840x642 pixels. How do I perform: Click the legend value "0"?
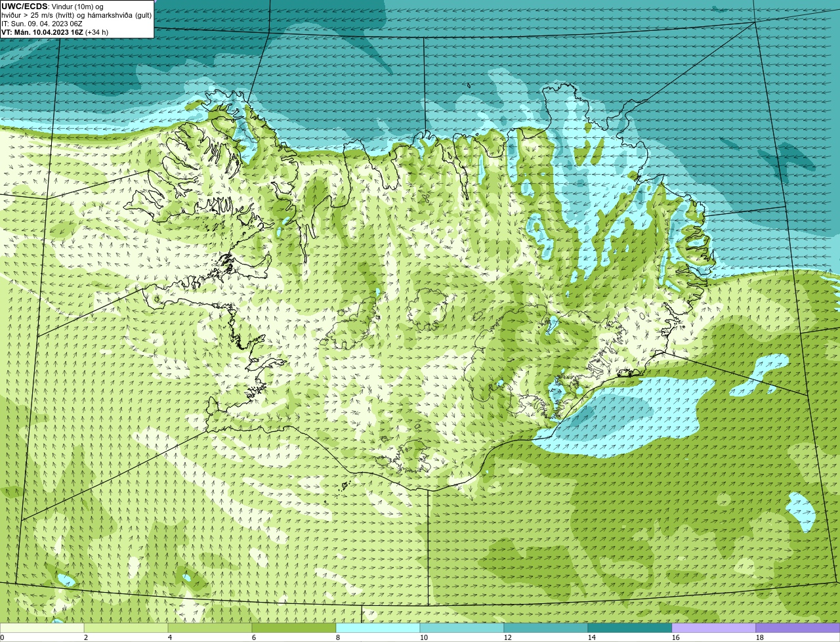(2, 637)
